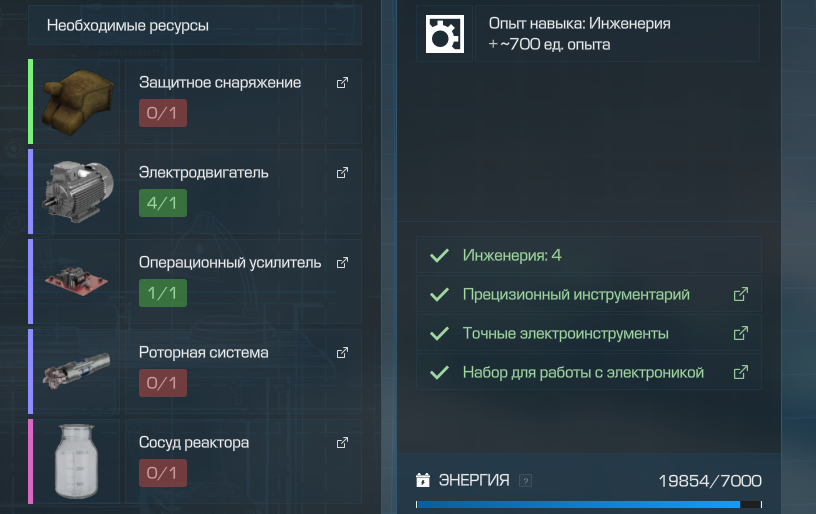The image size is (816, 514).
Task: Open external link for Сосуд реактора
Action: (x=342, y=443)
